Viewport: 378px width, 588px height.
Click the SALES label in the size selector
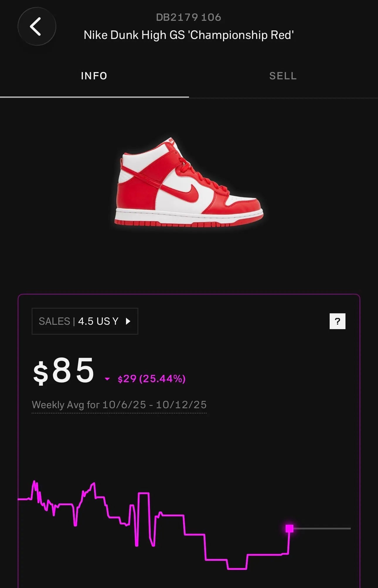54,321
